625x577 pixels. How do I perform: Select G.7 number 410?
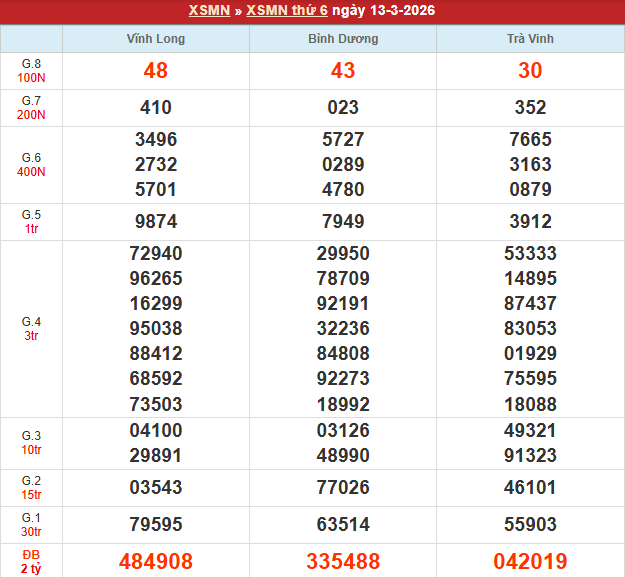point(156,108)
